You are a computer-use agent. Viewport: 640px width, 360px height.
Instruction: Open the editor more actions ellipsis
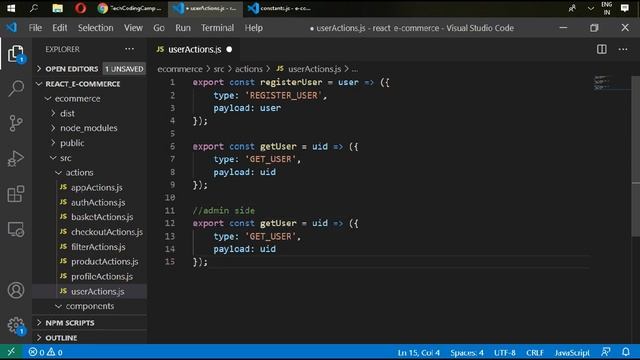623,49
